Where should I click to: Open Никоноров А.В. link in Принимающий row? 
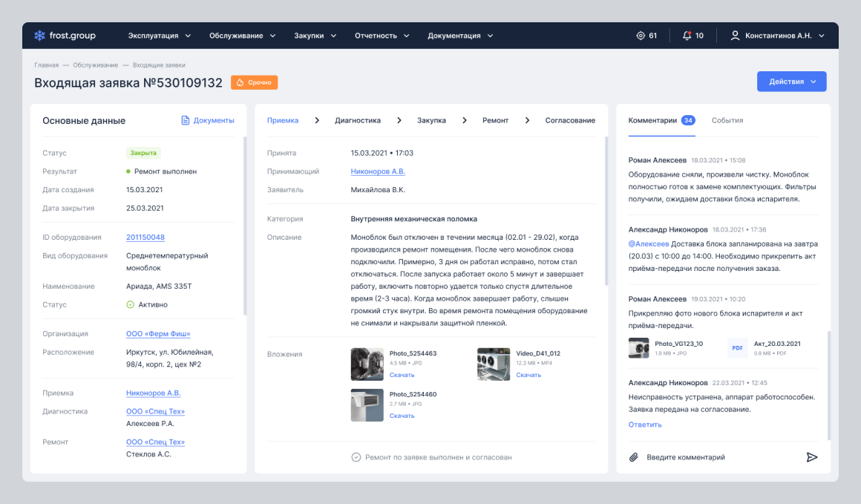[378, 171]
